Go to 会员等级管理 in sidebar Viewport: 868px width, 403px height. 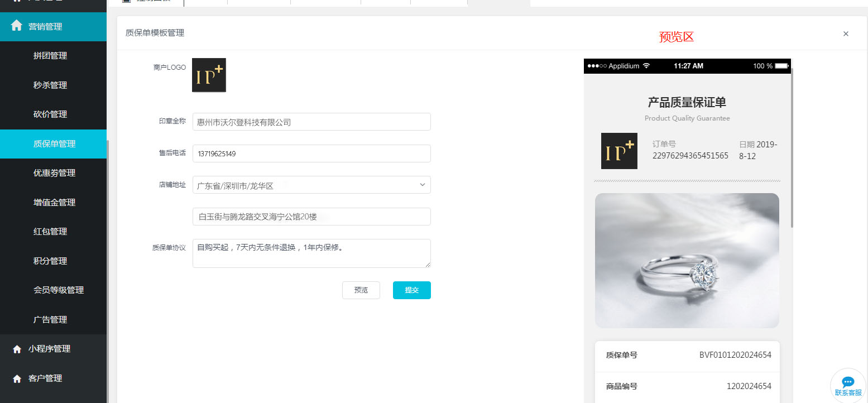point(59,290)
